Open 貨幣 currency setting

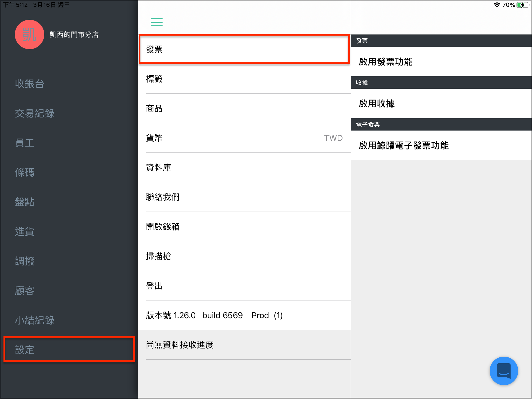(244, 138)
